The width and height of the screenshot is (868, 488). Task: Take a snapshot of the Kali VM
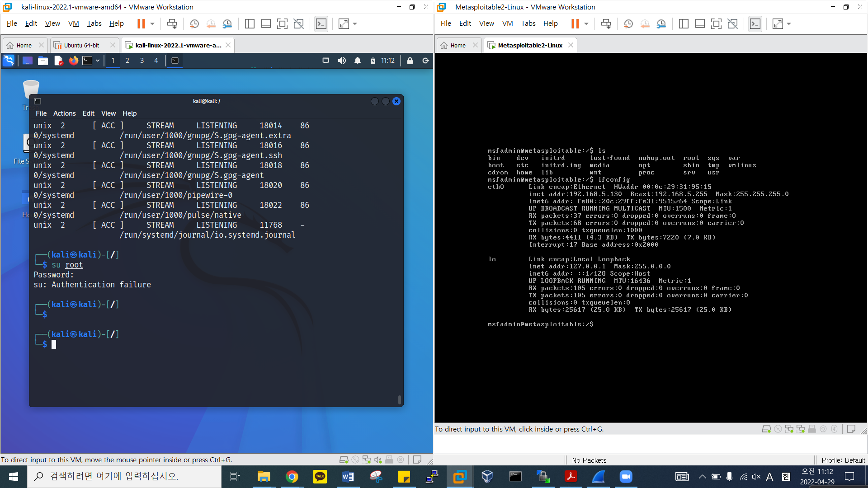coord(194,24)
